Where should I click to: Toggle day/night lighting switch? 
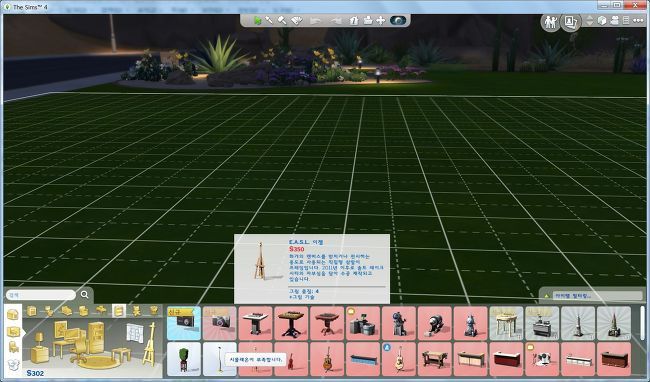click(x=398, y=20)
